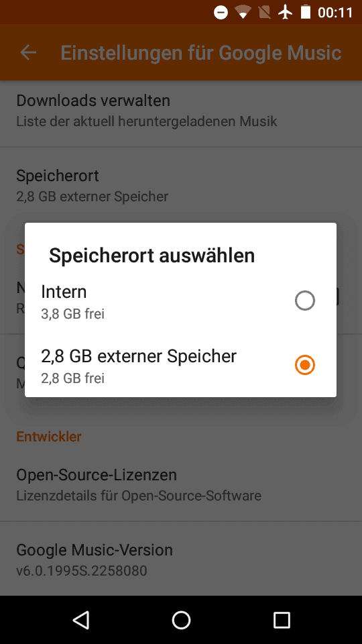Tap the Android back navigation button
The image size is (362, 644).
tap(81, 620)
